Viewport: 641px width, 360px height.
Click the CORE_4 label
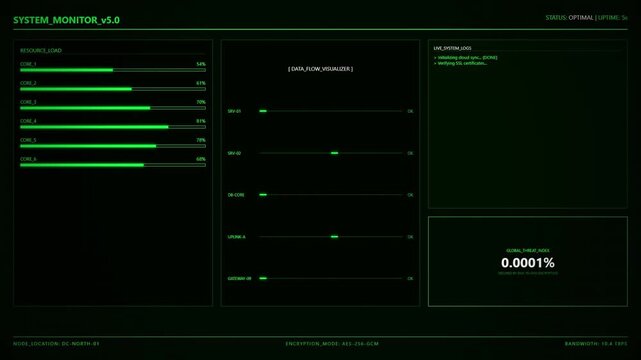28,121
